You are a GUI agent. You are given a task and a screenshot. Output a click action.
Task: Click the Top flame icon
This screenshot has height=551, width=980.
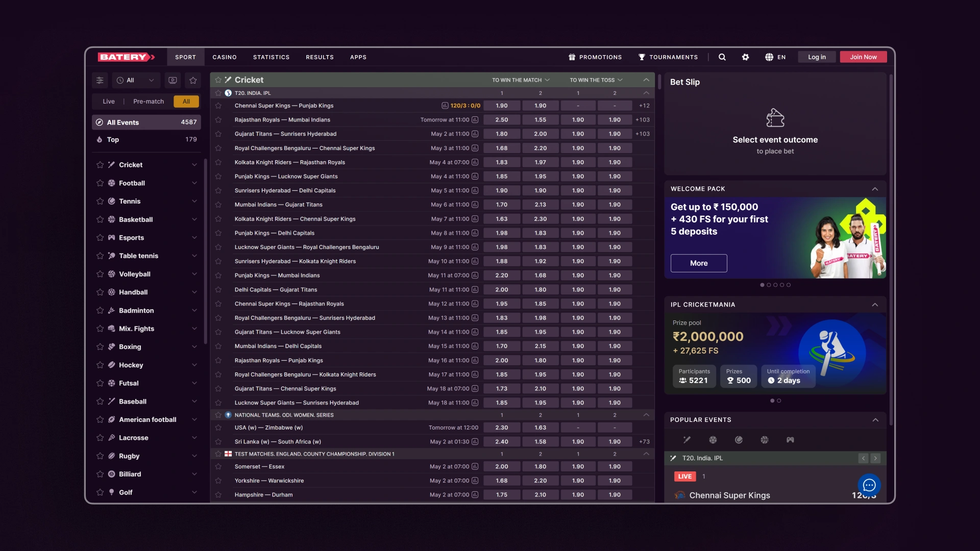point(100,139)
